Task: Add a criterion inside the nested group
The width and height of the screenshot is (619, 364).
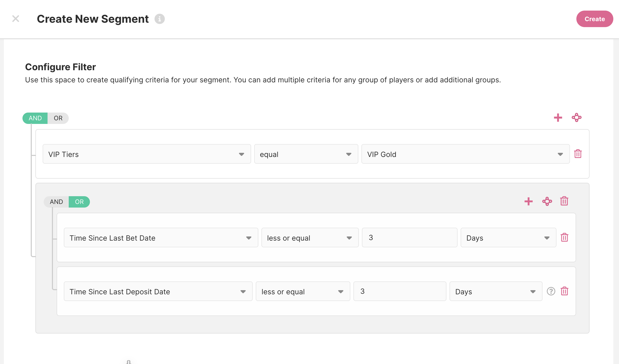Action: click(528, 201)
